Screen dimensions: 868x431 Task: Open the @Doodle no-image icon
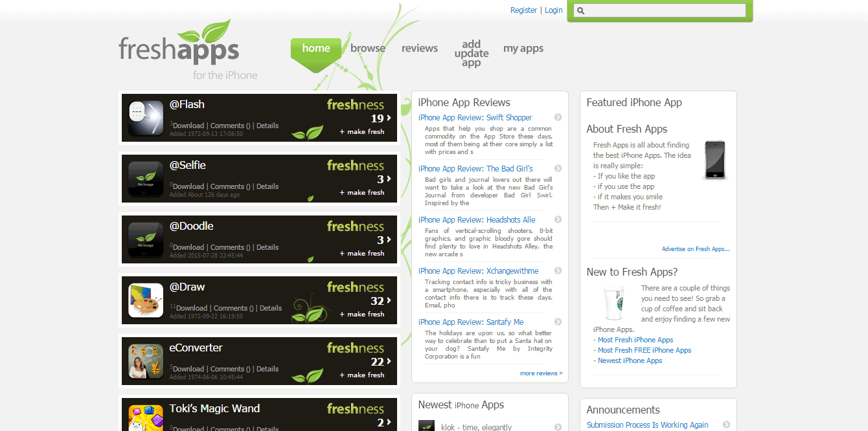pyautogui.click(x=146, y=239)
